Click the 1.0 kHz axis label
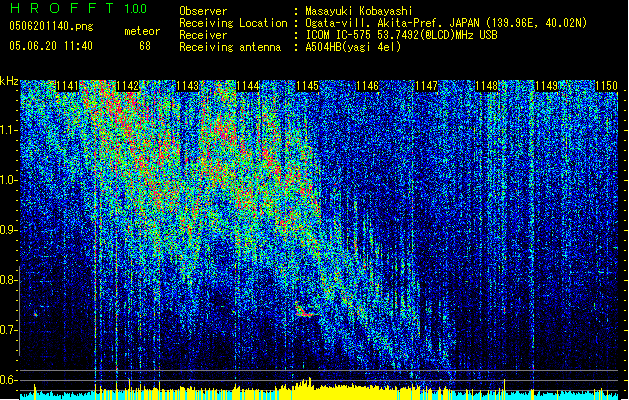The image size is (629, 400). tap(8, 180)
